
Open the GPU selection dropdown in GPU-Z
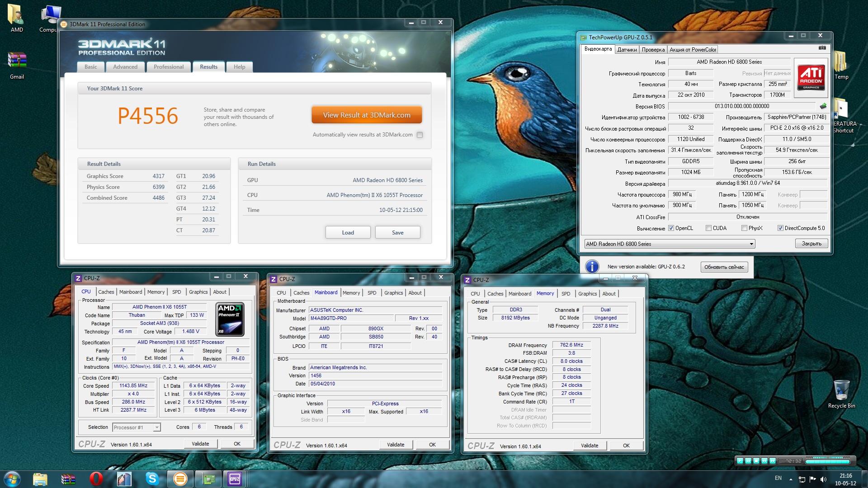pyautogui.click(x=670, y=244)
